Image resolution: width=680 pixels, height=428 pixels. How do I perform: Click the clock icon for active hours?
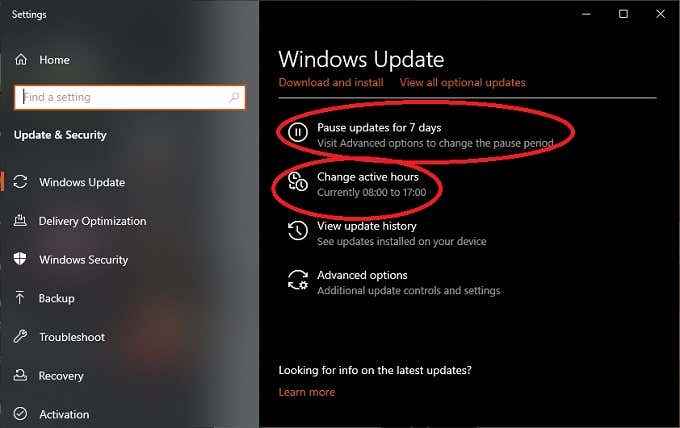[298, 181]
